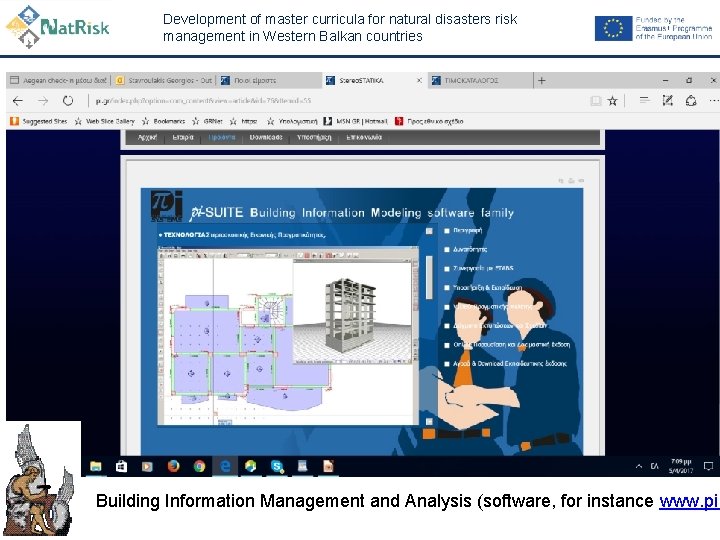The width and height of the screenshot is (720, 540).
Task: Click the Edge icon in the taskbar
Action: (x=225, y=467)
